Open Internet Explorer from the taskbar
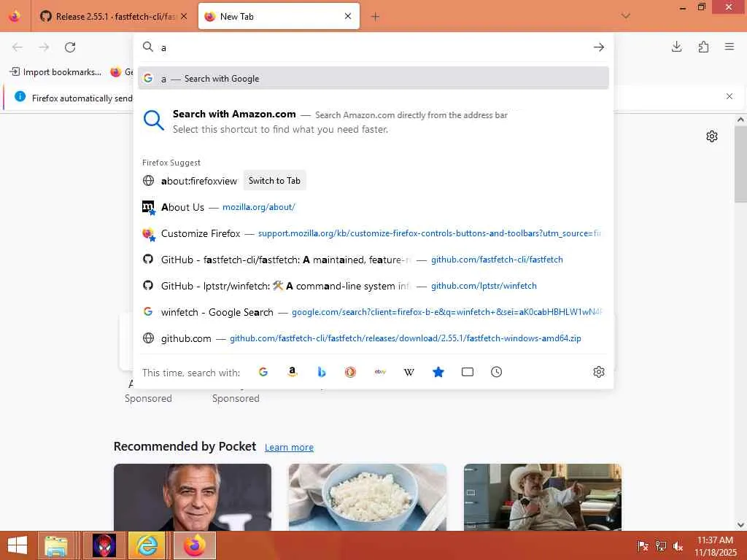747x560 pixels. point(147,545)
